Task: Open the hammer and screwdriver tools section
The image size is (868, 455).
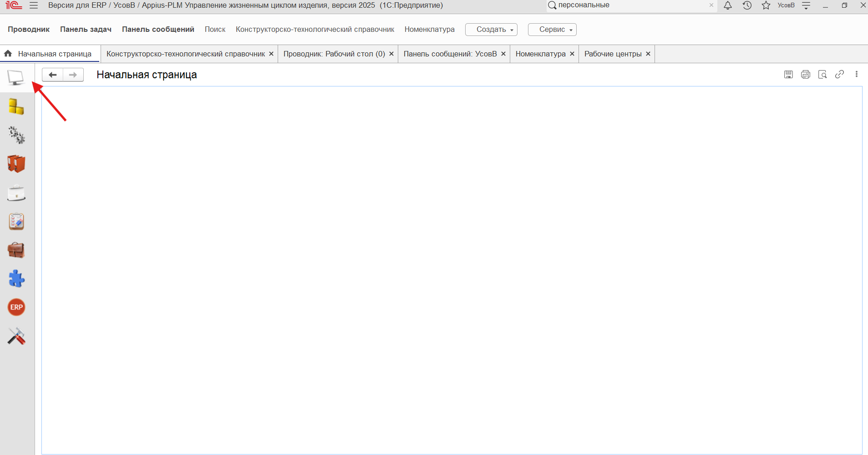Action: click(16, 336)
